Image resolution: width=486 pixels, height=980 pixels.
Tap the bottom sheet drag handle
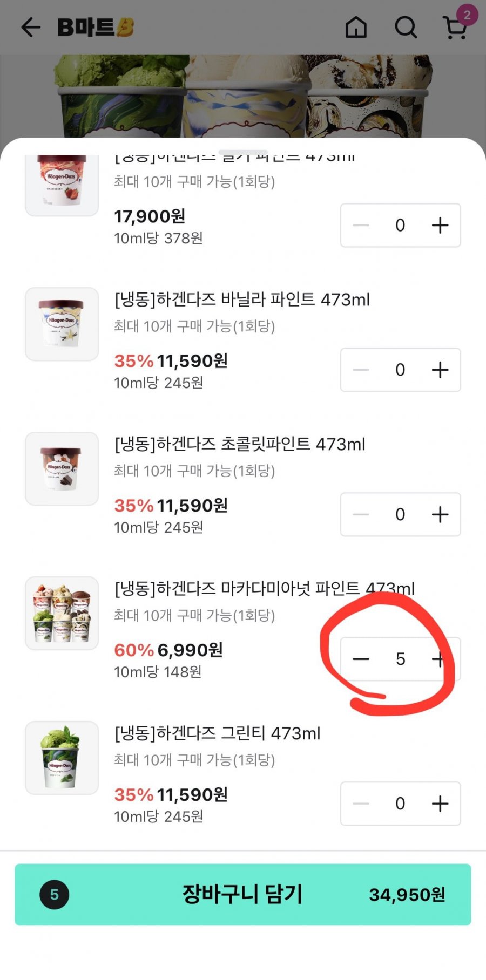243,151
